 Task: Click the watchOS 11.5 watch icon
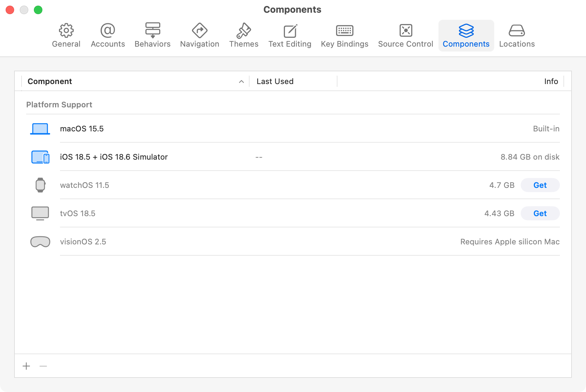[40, 185]
